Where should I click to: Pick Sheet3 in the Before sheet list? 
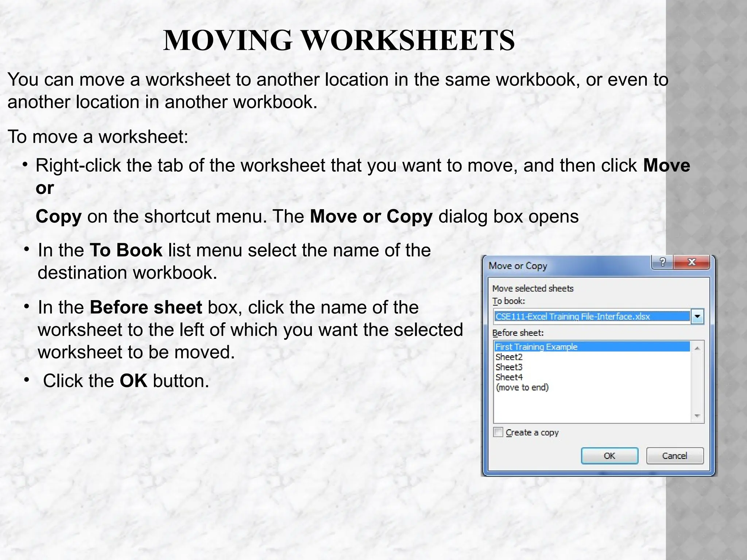(592, 367)
